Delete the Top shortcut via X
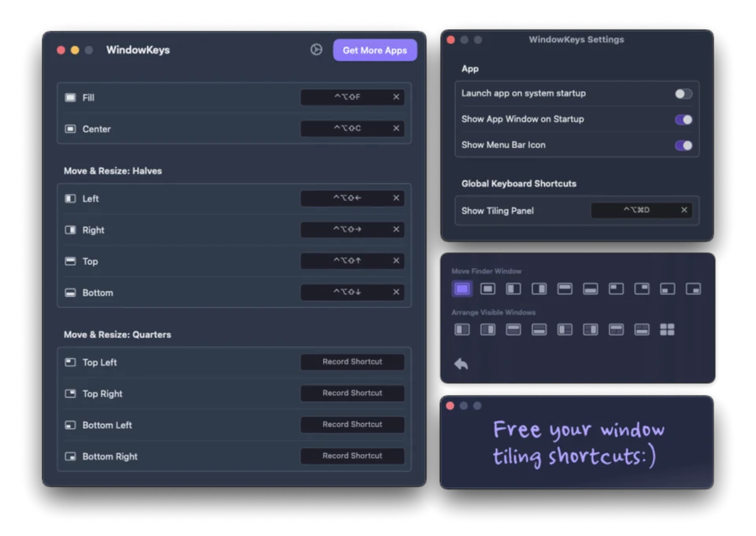Viewport: 756px width, 536px height. [396, 261]
